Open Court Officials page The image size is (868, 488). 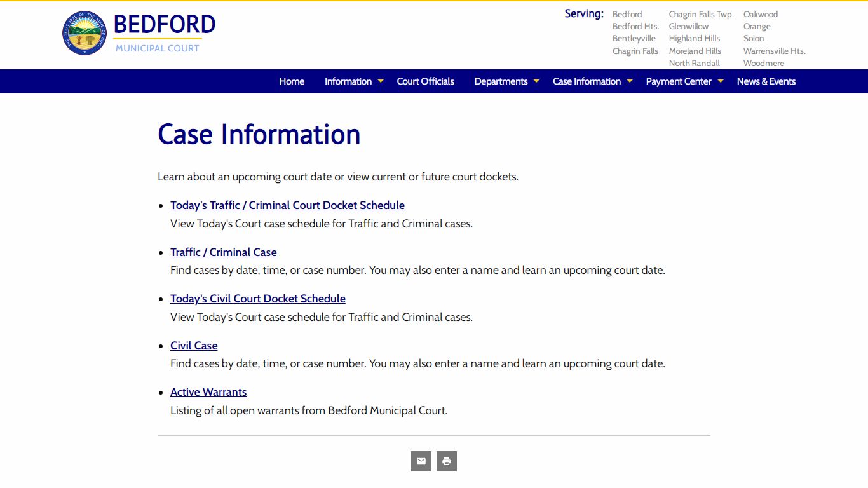click(x=426, y=81)
